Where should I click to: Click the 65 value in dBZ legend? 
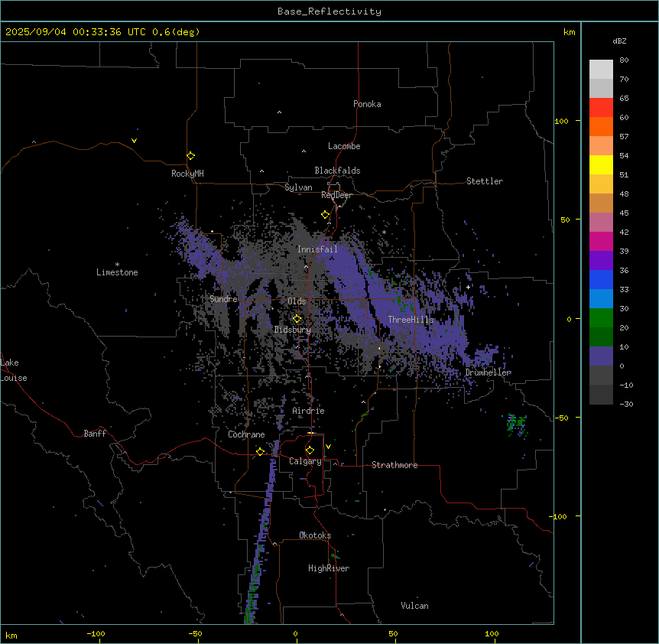coord(624,99)
